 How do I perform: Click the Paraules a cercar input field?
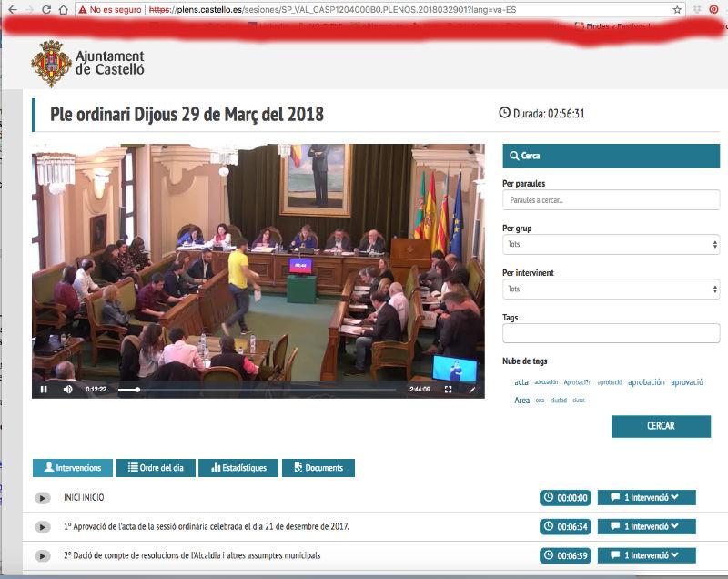[611, 199]
